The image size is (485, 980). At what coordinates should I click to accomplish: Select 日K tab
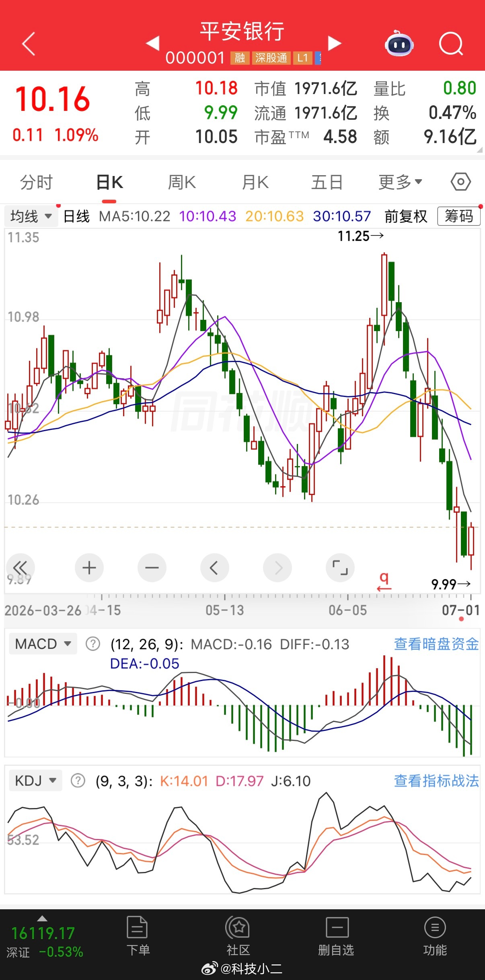tap(109, 182)
